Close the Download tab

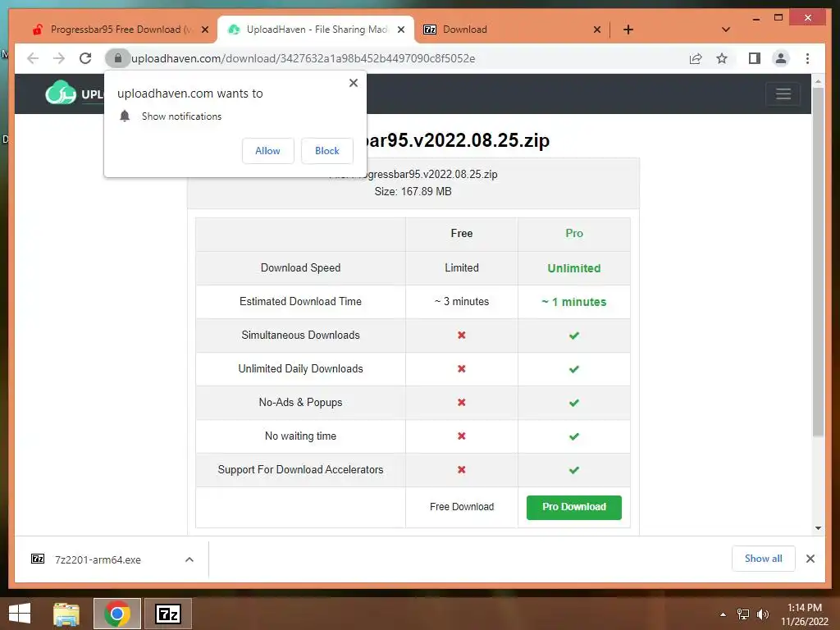pyautogui.click(x=597, y=30)
